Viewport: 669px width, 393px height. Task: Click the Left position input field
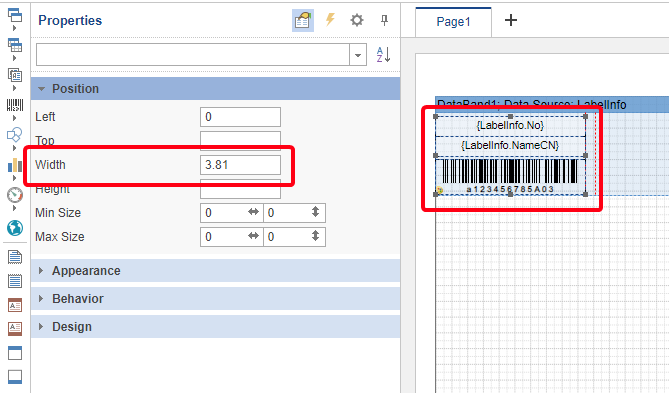[240, 117]
